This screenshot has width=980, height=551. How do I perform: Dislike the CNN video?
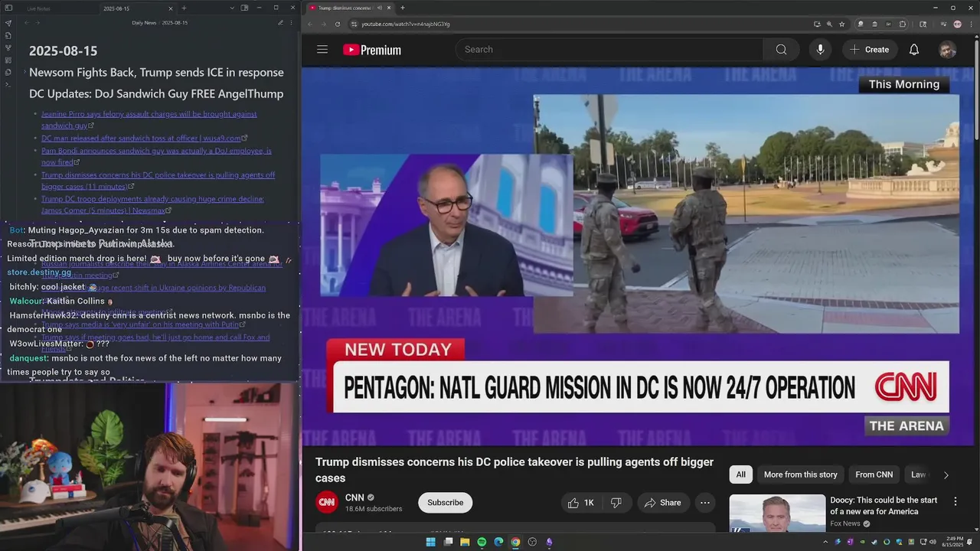616,503
